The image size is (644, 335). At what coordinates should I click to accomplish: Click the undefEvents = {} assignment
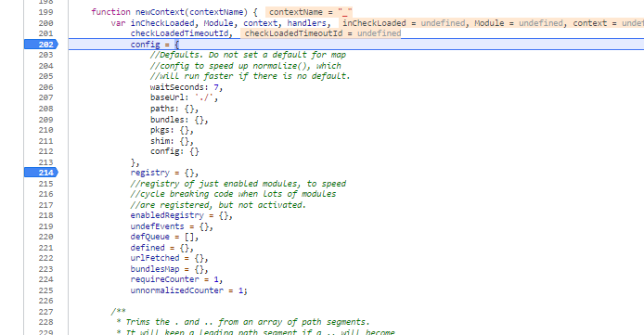tap(172, 226)
